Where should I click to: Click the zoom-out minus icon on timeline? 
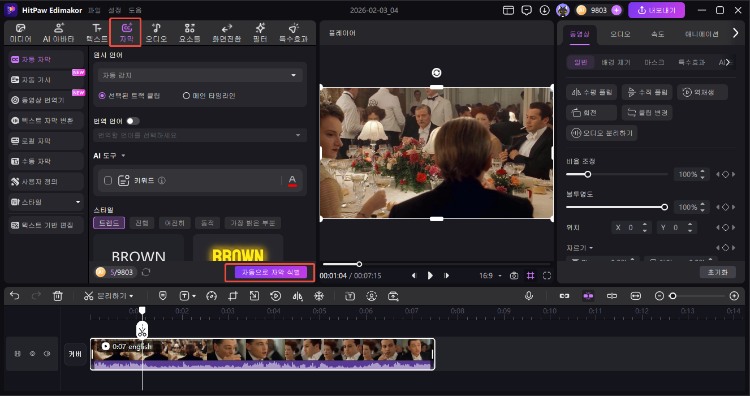coord(659,296)
